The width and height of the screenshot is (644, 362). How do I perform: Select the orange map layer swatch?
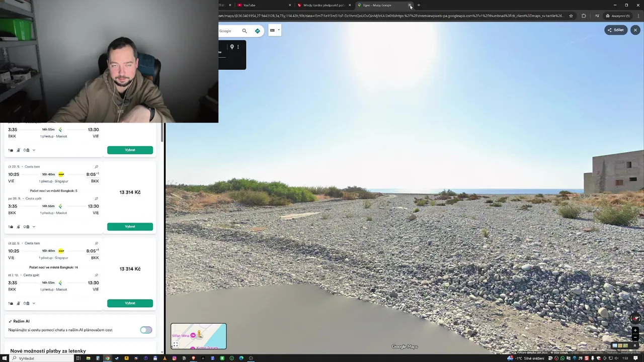pos(620,346)
